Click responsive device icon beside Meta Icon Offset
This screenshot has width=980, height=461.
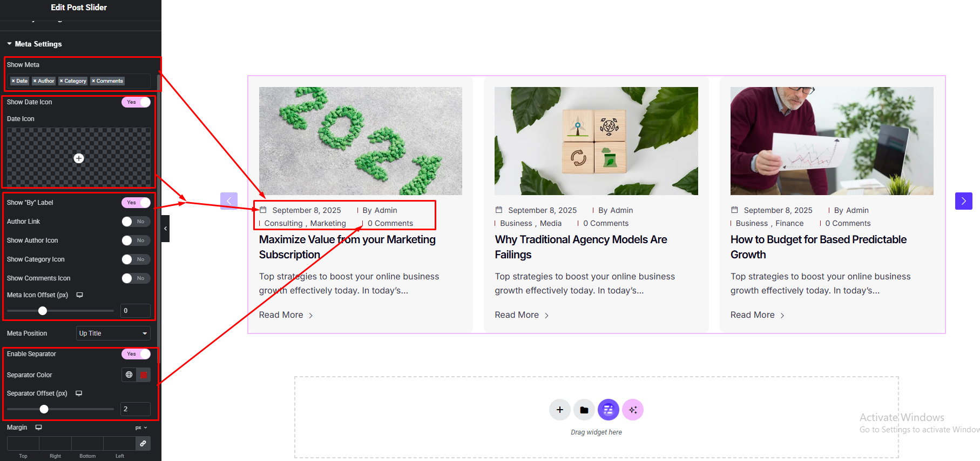(79, 295)
